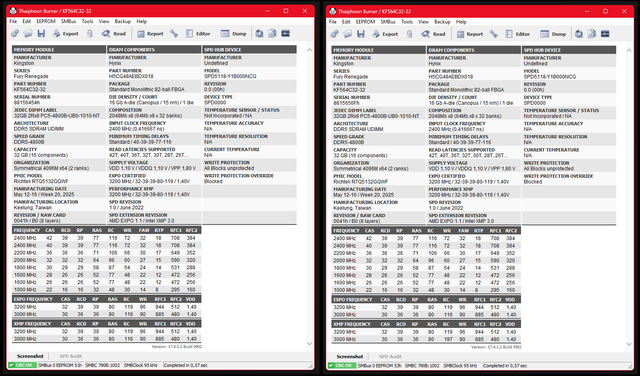Click 'SMBus 0 EEPROM 51h' in left status bar

[60, 365]
